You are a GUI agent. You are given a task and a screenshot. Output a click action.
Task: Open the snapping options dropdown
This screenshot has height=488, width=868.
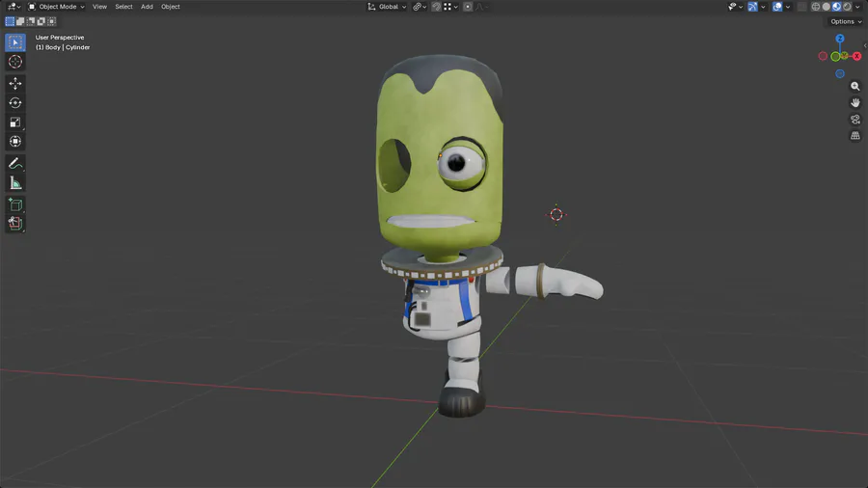(450, 7)
